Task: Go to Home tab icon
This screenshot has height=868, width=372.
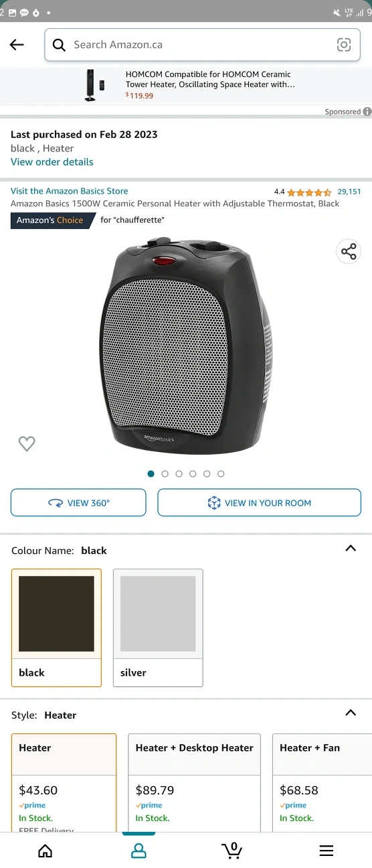Action: [x=45, y=851]
